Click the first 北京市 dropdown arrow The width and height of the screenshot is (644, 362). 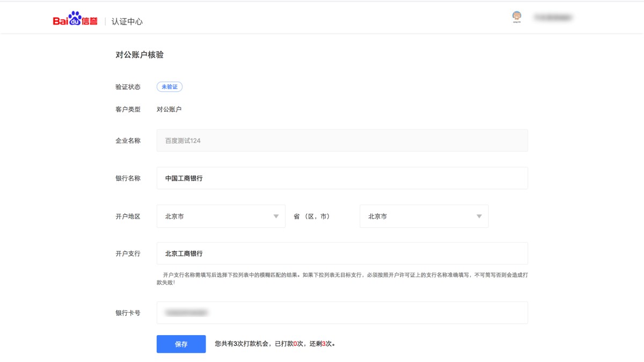(276, 216)
